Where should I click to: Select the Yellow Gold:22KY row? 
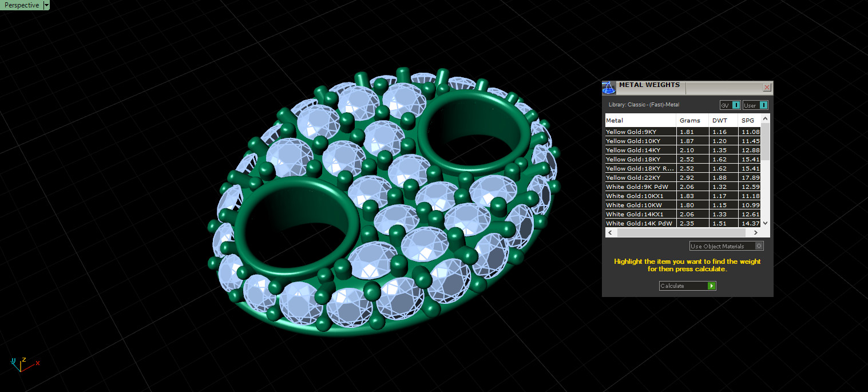point(684,177)
